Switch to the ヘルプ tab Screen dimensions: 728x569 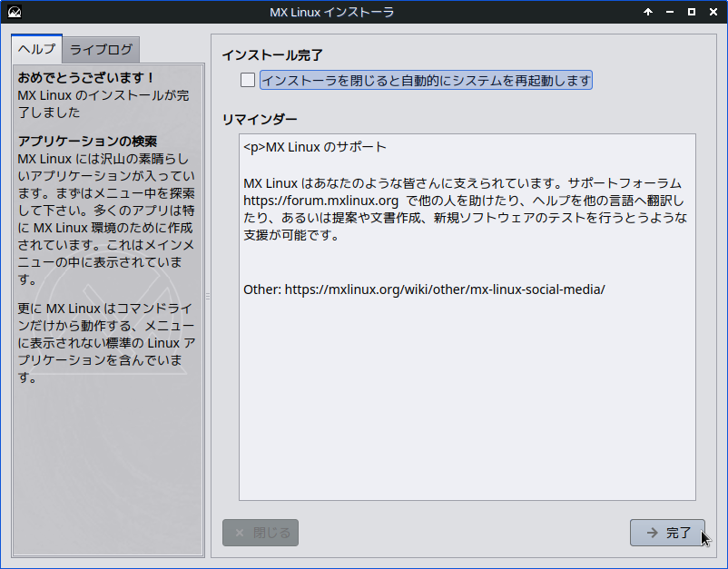point(36,49)
